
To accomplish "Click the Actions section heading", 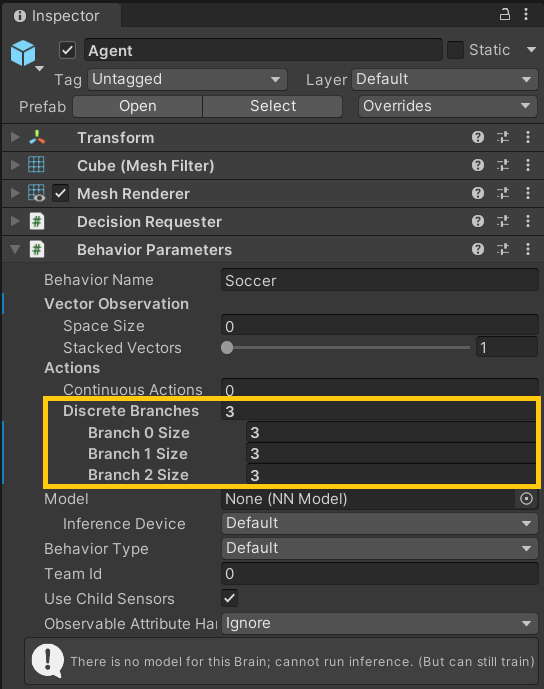I will pos(72,368).
